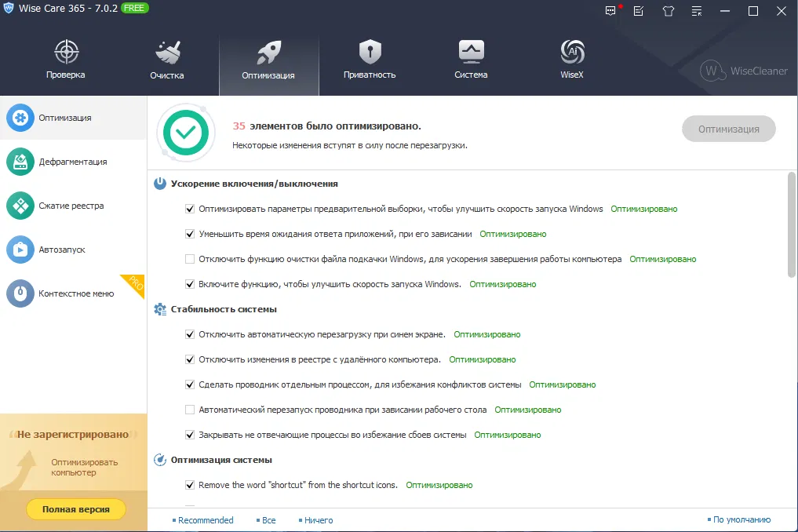798x532 pixels.
Task: Click the Оптимизация системы heading
Action: pyautogui.click(x=221, y=460)
